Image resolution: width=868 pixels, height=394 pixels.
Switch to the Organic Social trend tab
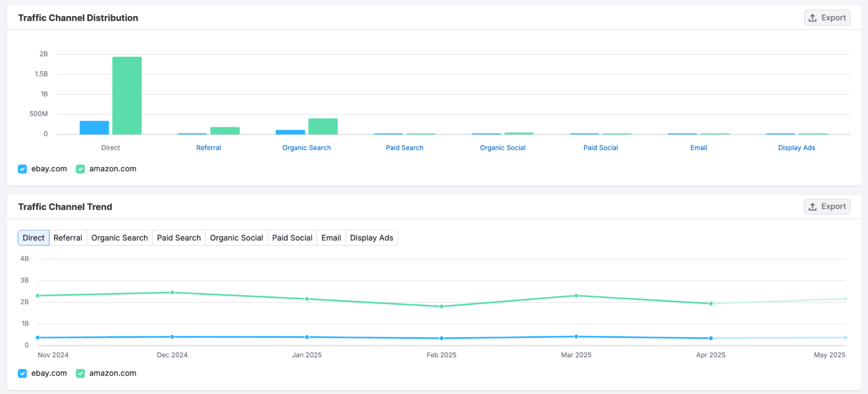(x=236, y=238)
